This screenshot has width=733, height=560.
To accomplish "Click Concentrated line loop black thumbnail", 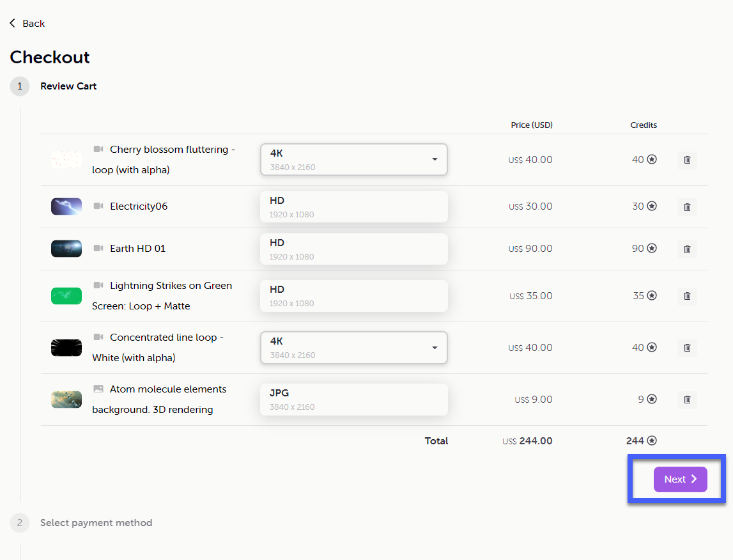I will tap(66, 348).
